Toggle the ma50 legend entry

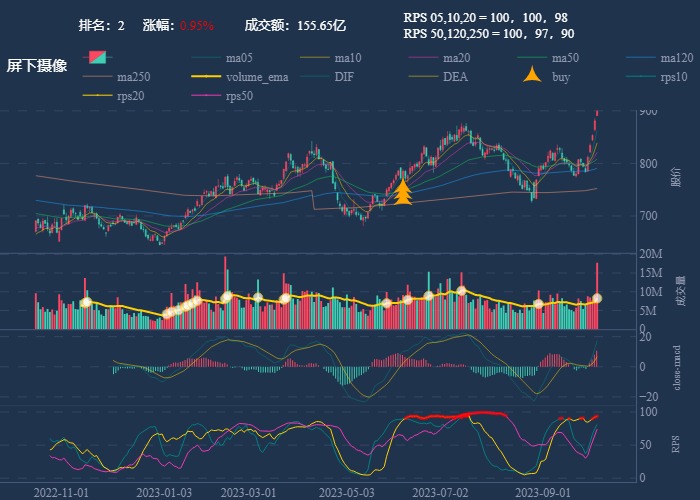pyautogui.click(x=565, y=58)
